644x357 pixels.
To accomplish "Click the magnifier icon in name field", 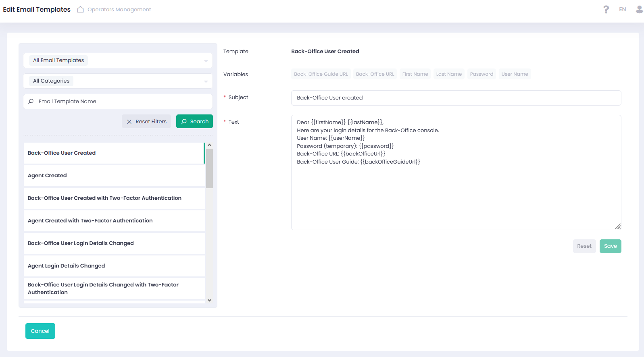I will click(31, 102).
